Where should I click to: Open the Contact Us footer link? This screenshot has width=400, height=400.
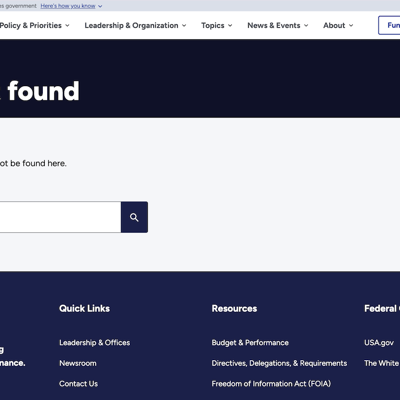[x=78, y=384]
